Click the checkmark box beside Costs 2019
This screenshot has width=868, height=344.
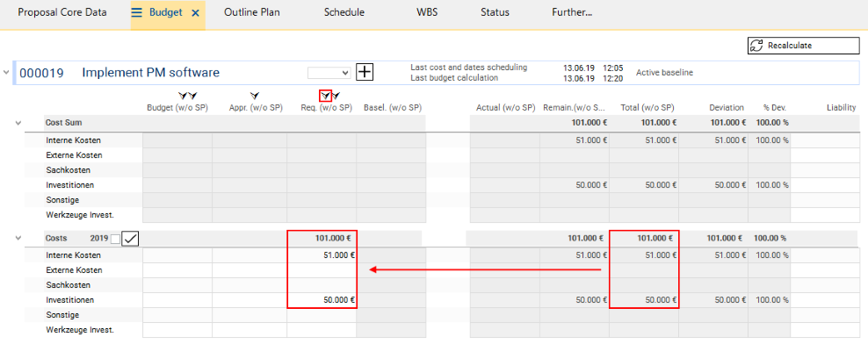pyautogui.click(x=130, y=239)
